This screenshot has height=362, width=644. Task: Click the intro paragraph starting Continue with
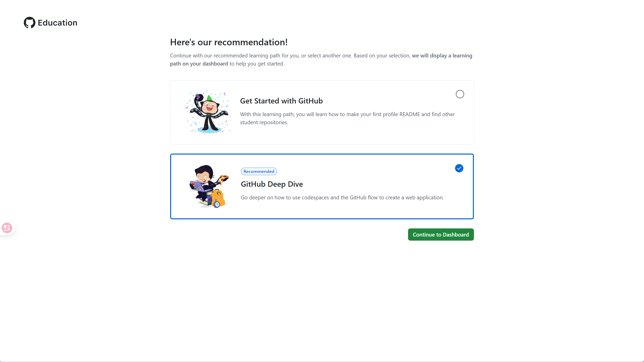click(321, 59)
